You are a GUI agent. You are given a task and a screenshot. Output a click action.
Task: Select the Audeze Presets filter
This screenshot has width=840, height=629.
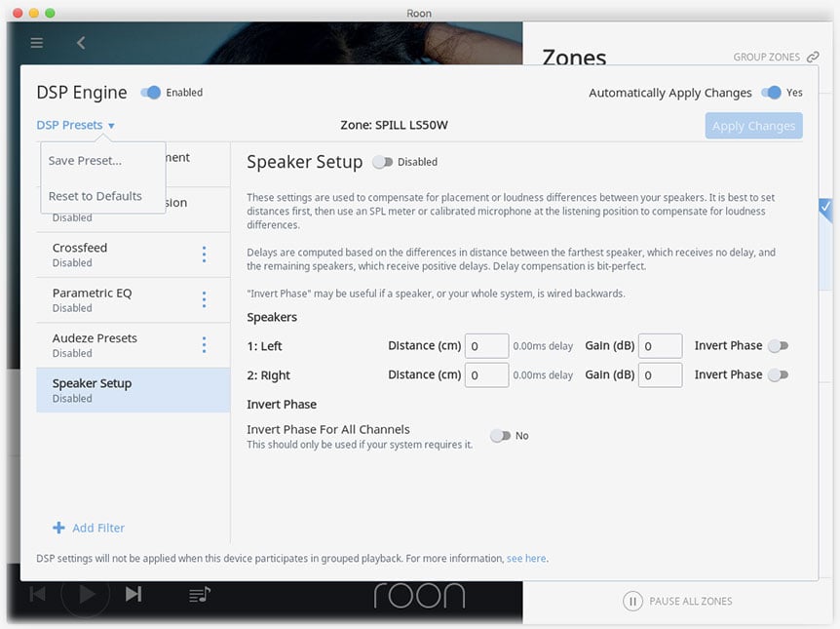133,345
